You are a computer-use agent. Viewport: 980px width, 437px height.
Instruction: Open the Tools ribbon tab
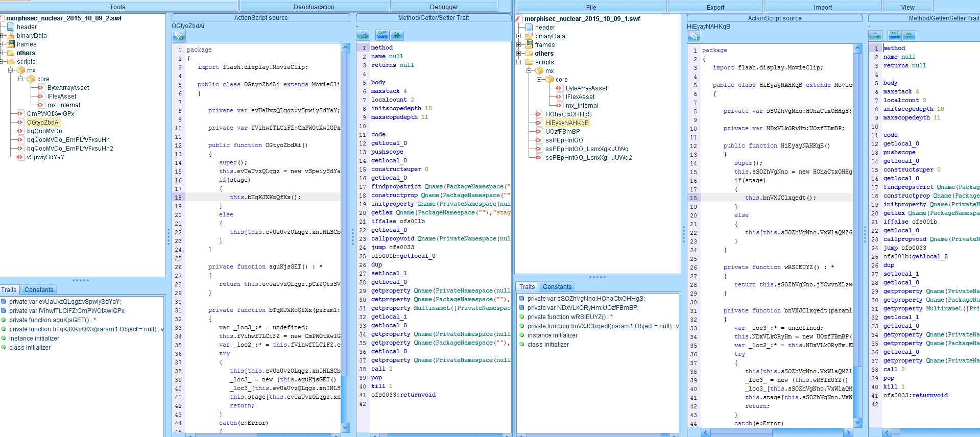(117, 7)
